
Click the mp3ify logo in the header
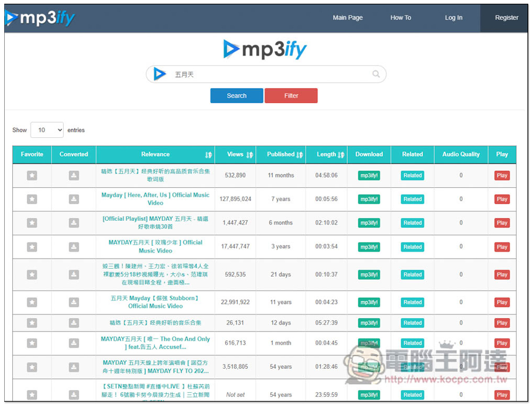pos(40,18)
